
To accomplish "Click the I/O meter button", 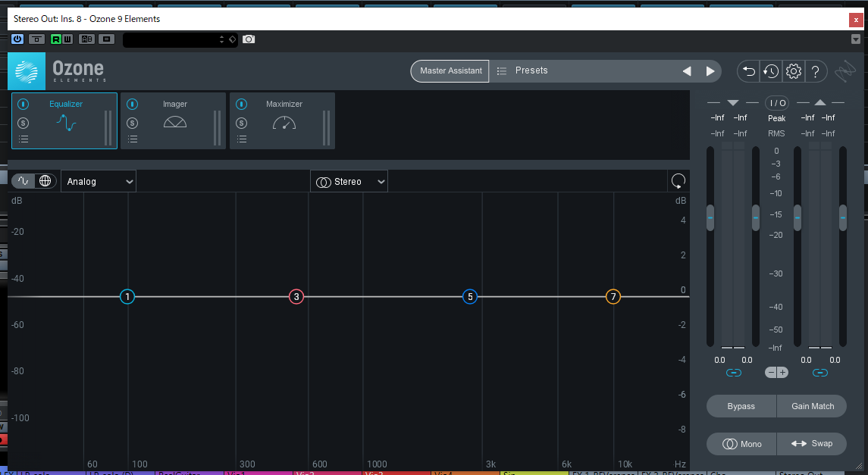I will 777,103.
